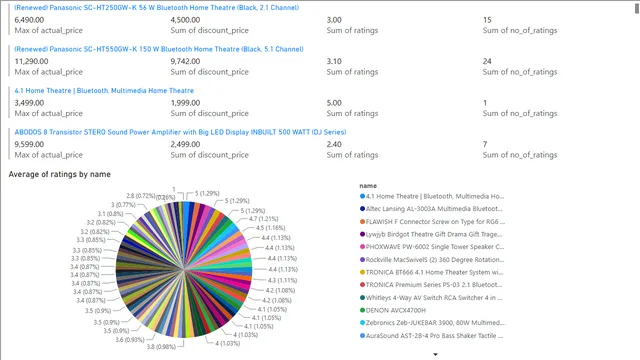Click the 2.8 (0.72%) pie data label

[140, 196]
